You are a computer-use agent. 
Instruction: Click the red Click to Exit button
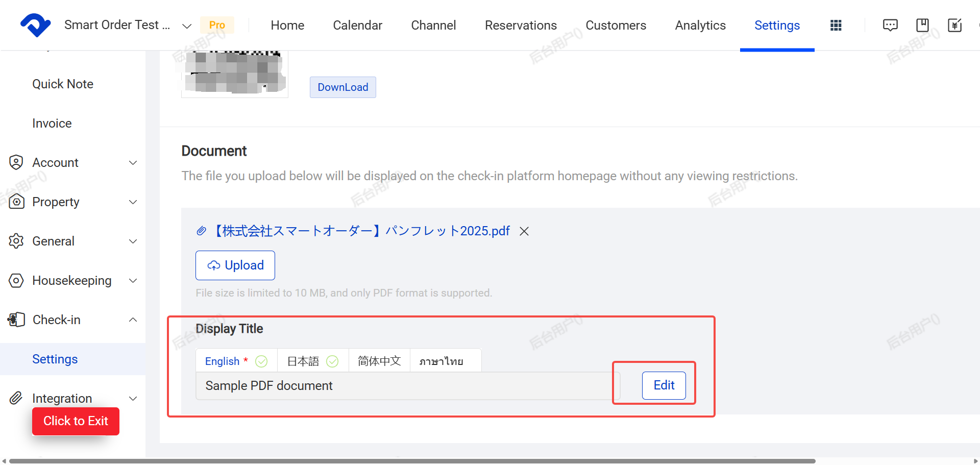pos(76,421)
